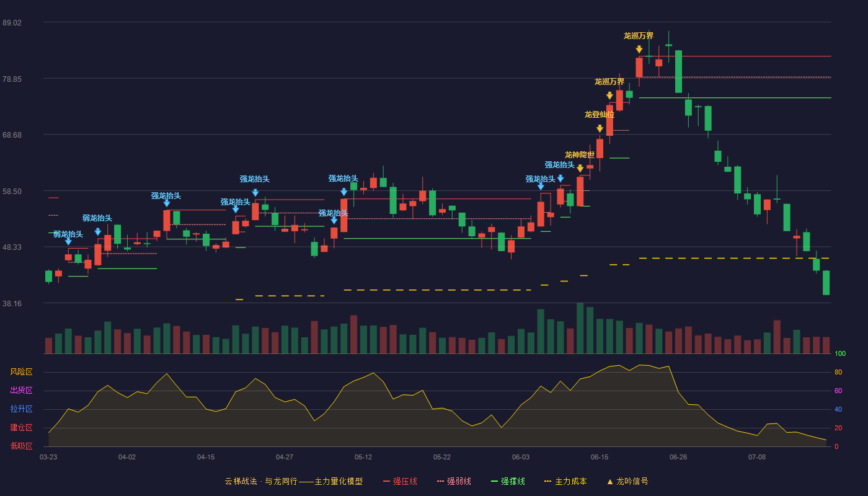Image resolution: width=868 pixels, height=496 pixels.
Task: Click the 06-03 date label
Action: 521,457
